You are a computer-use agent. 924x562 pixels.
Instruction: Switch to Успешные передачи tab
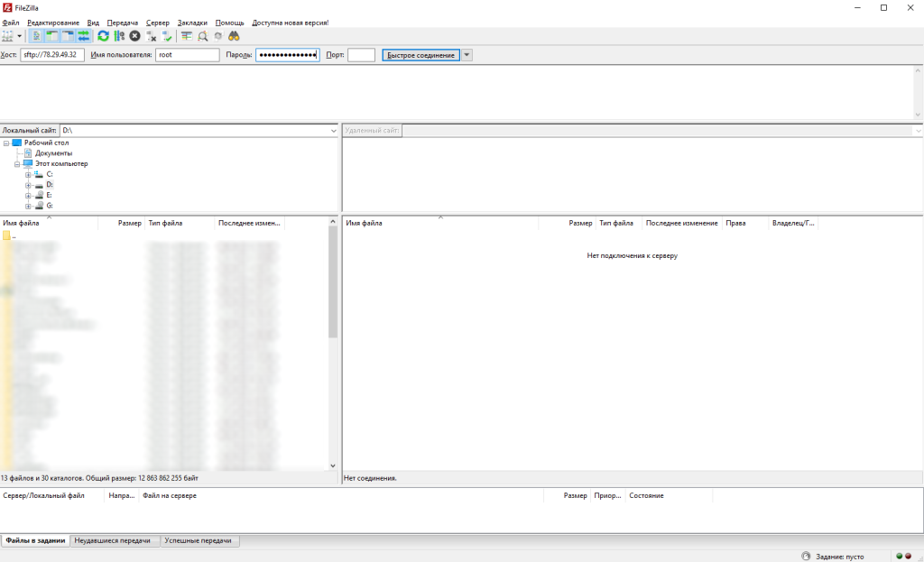[x=198, y=540]
